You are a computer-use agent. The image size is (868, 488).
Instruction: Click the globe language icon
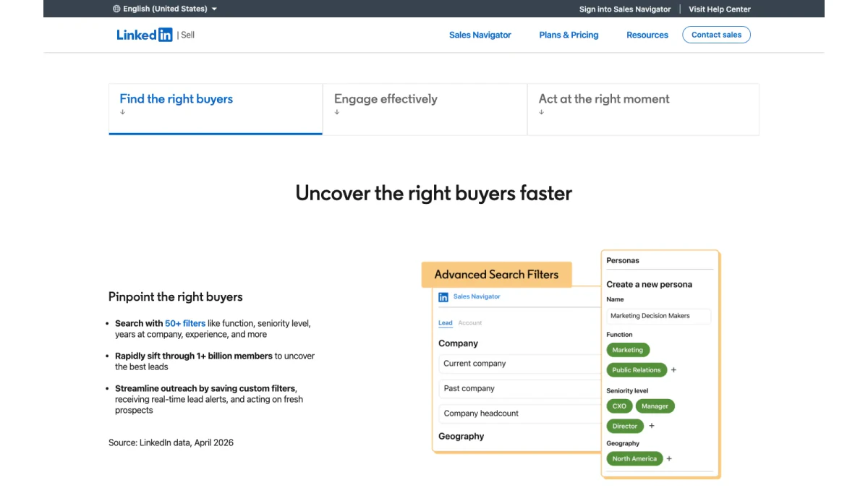[x=117, y=9]
